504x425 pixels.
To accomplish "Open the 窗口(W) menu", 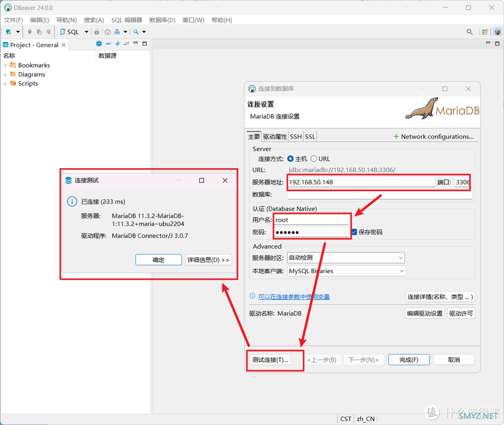I will (x=194, y=20).
